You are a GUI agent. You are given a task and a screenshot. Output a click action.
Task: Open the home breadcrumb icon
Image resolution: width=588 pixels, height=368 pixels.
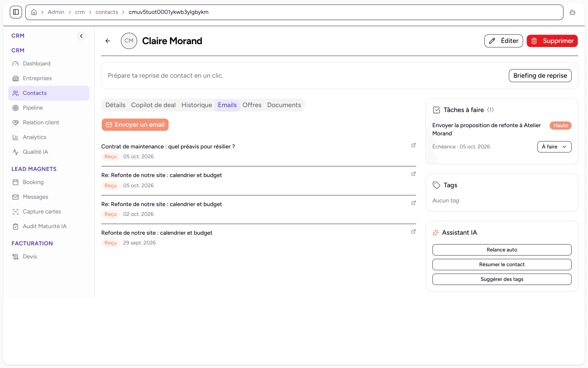coord(34,12)
